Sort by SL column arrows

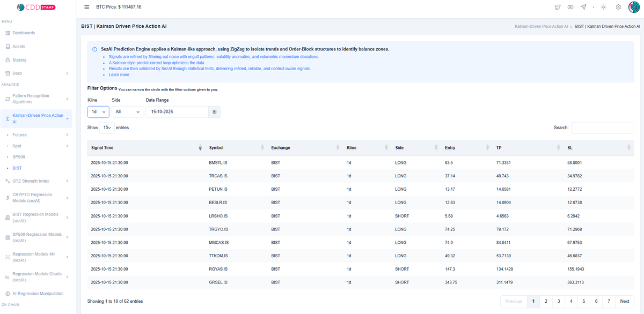[628, 147]
